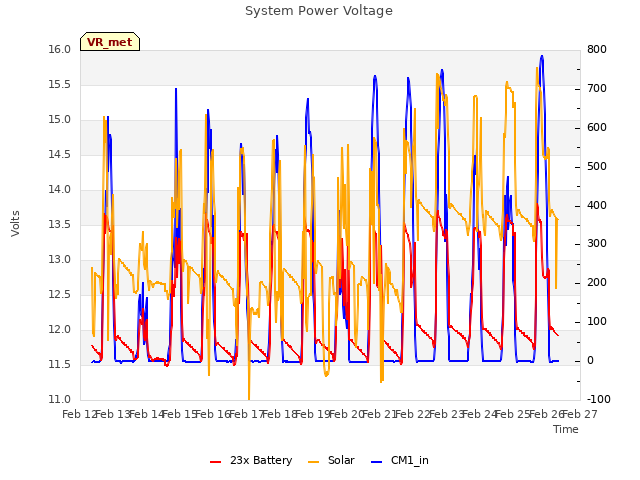Toggle the Solar legend entry
This screenshot has height=480, width=640.
coord(331,460)
